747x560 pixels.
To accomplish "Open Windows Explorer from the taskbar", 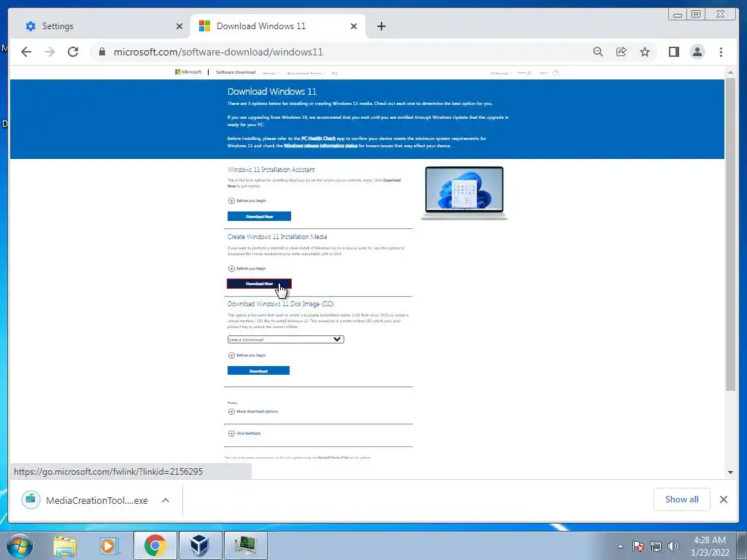I will [65, 545].
